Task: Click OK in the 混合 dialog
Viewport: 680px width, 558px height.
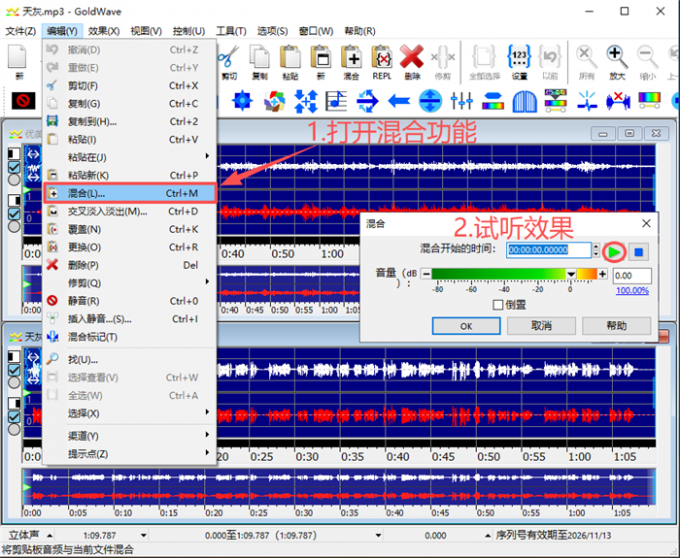Action: [x=466, y=326]
